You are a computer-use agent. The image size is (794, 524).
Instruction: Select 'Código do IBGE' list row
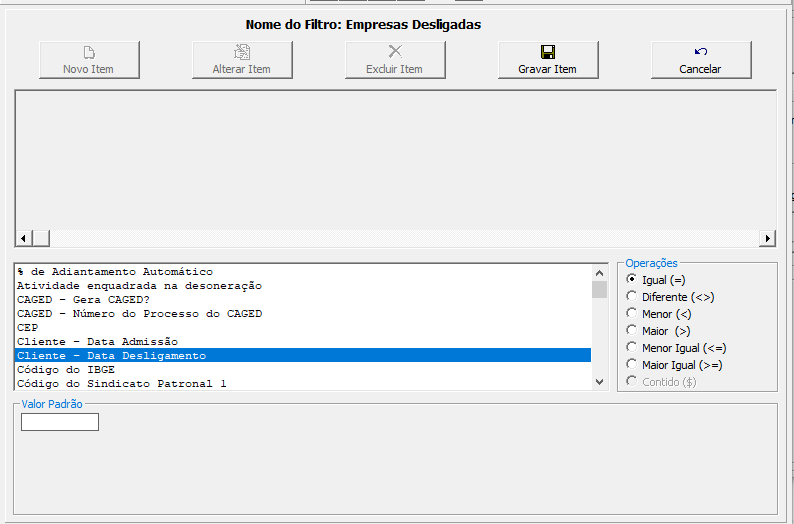coord(303,370)
